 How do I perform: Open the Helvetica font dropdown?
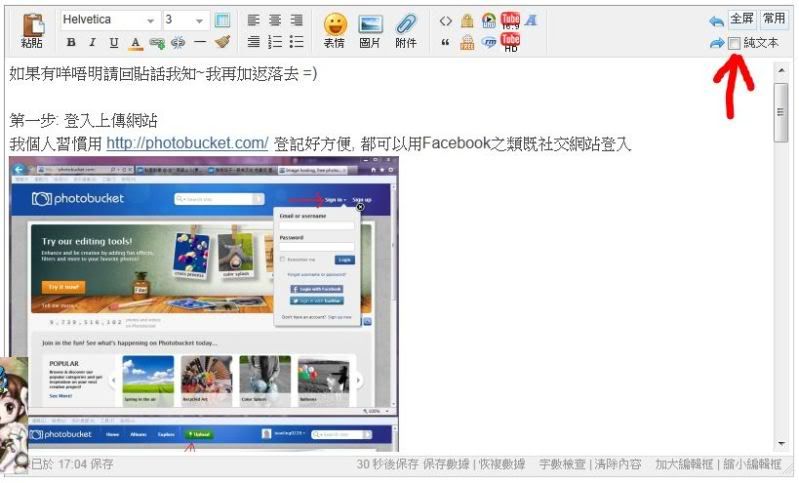pos(110,20)
